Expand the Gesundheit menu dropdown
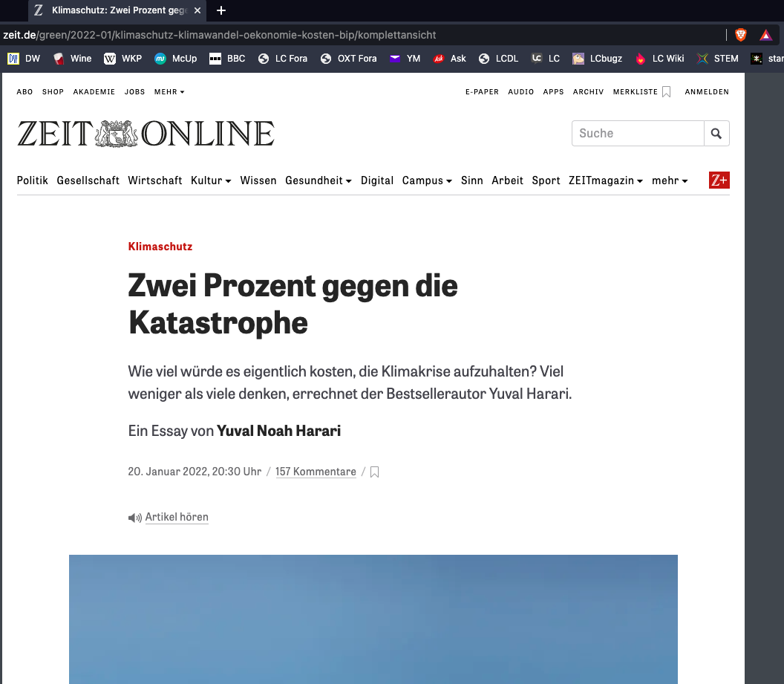The width and height of the screenshot is (784, 684). click(x=318, y=180)
